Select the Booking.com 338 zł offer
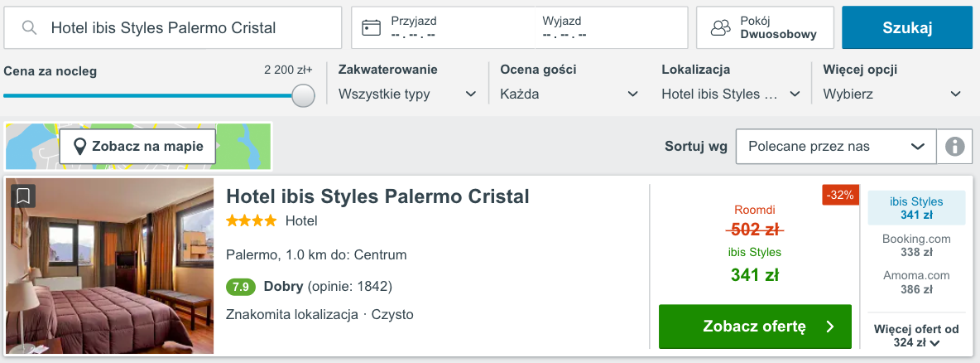980x363 pixels. [916, 246]
